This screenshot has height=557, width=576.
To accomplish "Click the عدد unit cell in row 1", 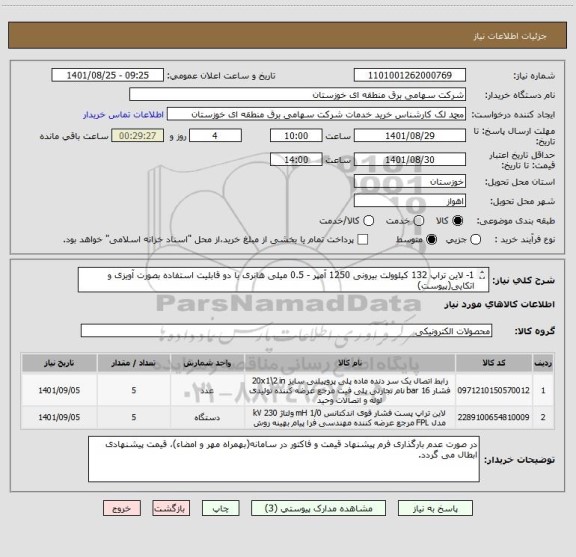I will tap(207, 390).
